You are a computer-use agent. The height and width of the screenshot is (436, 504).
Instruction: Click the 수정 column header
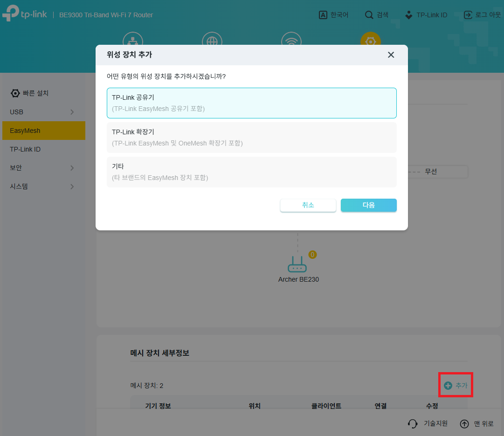click(x=432, y=406)
